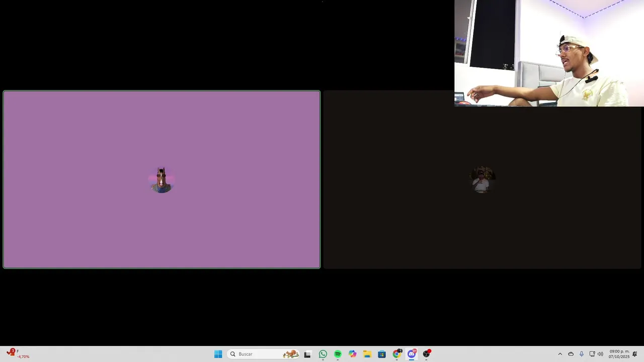Open the notifications bell icon
The width and height of the screenshot is (644, 362).
(x=635, y=354)
